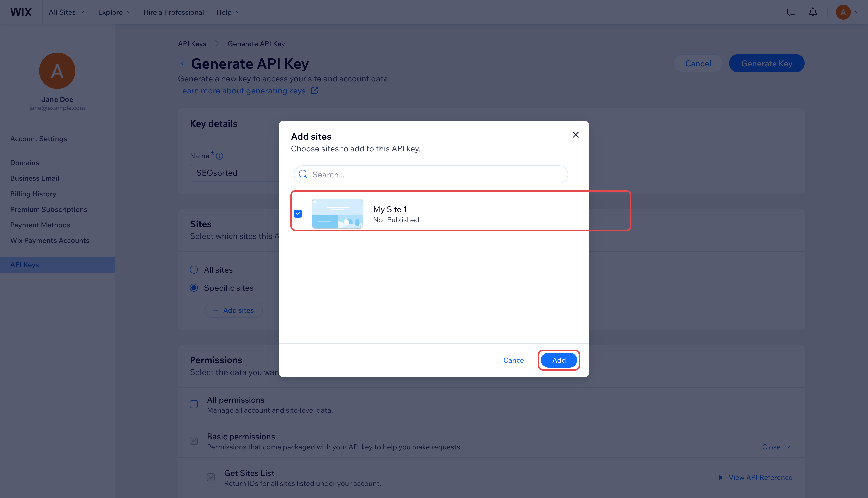Expand the Explore menu
This screenshot has width=868, height=498.
pyautogui.click(x=115, y=12)
